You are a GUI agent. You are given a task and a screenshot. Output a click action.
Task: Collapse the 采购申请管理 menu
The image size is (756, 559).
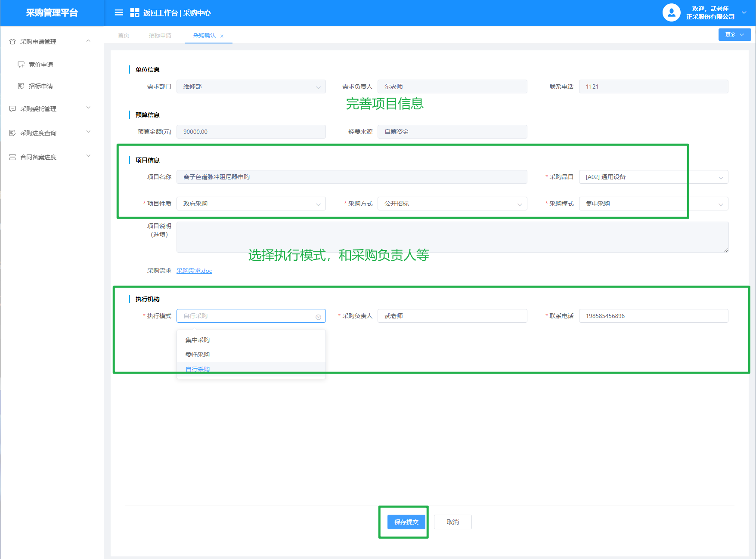(88, 41)
